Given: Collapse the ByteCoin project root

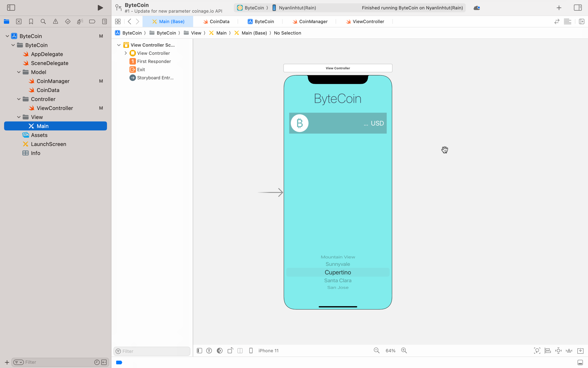Looking at the screenshot, I should (x=7, y=36).
